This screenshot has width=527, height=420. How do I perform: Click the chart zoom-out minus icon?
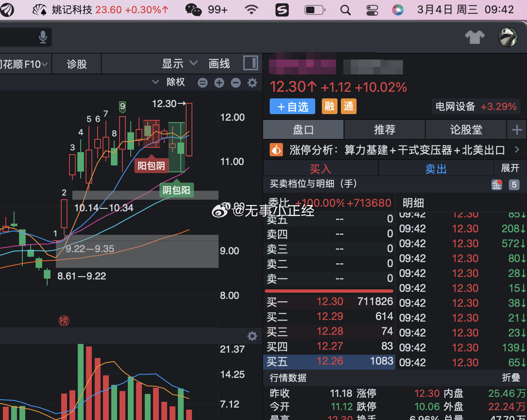[x=236, y=83]
